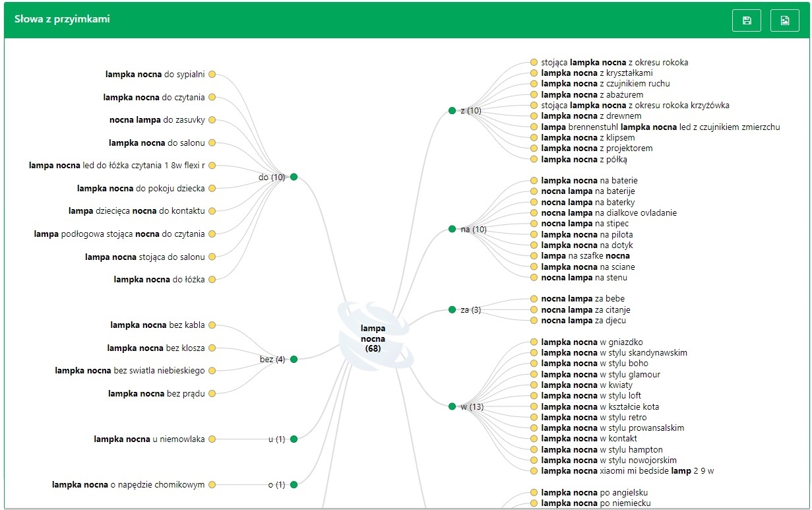Open 'lampka nocna w stylu loft' entry

591,396
